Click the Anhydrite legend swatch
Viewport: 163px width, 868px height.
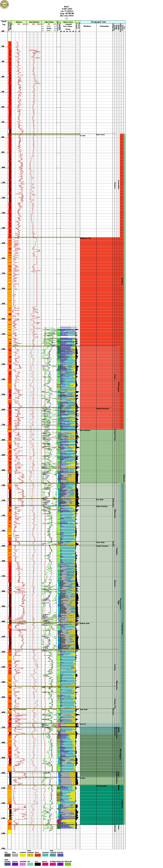[22, 864]
